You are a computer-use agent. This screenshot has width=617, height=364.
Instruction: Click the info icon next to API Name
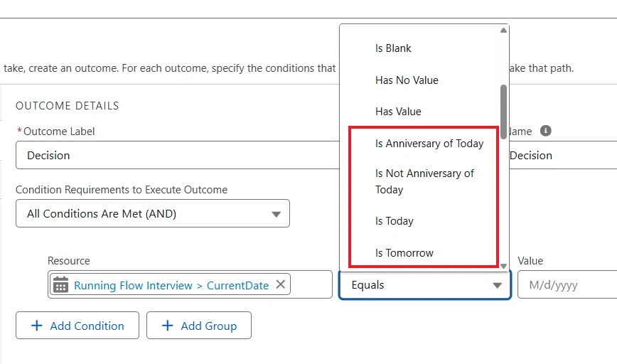(545, 131)
